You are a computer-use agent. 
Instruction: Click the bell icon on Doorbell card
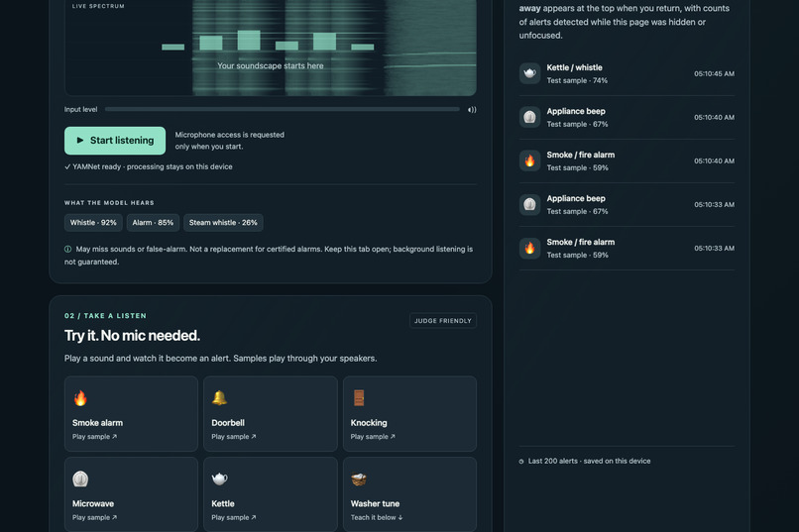(220, 397)
